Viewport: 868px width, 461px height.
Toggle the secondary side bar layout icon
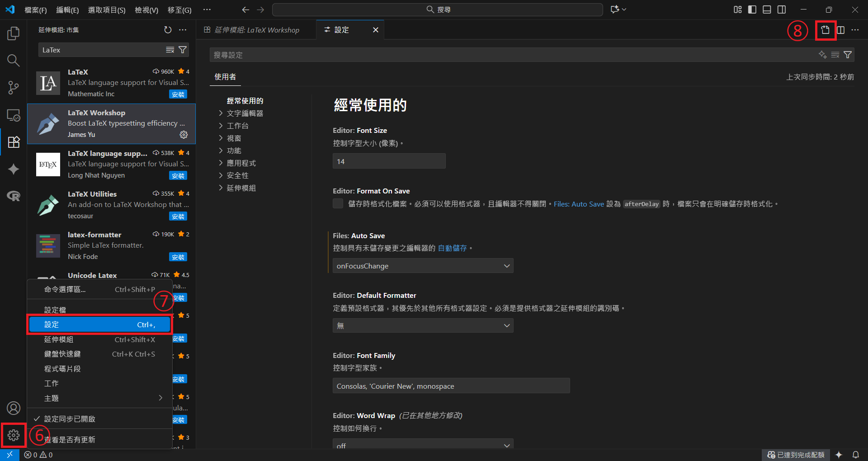pos(782,9)
